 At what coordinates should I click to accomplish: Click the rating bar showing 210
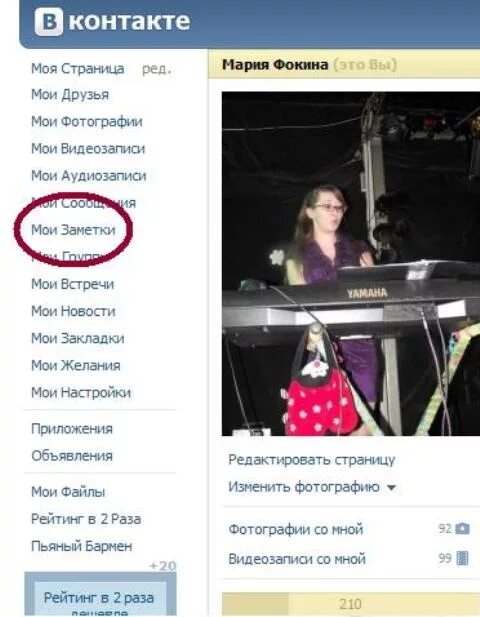(x=351, y=604)
